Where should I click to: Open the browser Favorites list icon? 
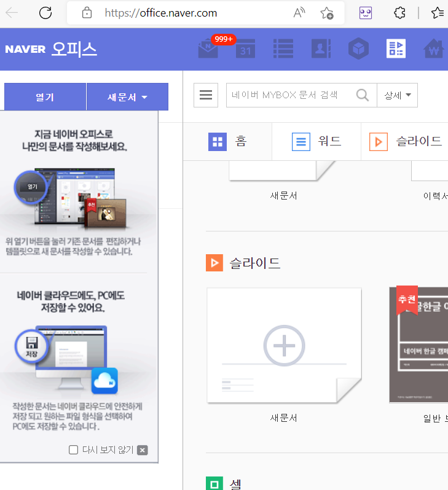coord(438,13)
